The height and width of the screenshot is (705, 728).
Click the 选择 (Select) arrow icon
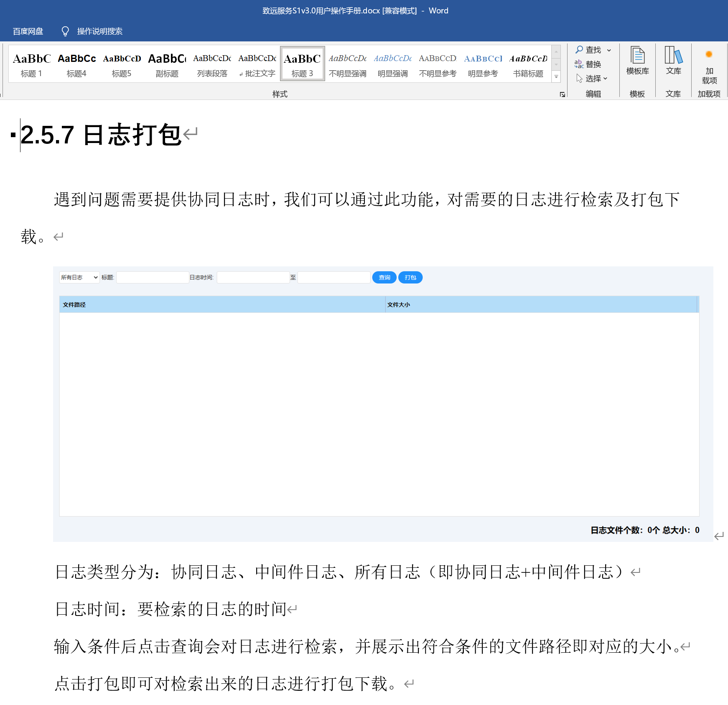tap(579, 78)
